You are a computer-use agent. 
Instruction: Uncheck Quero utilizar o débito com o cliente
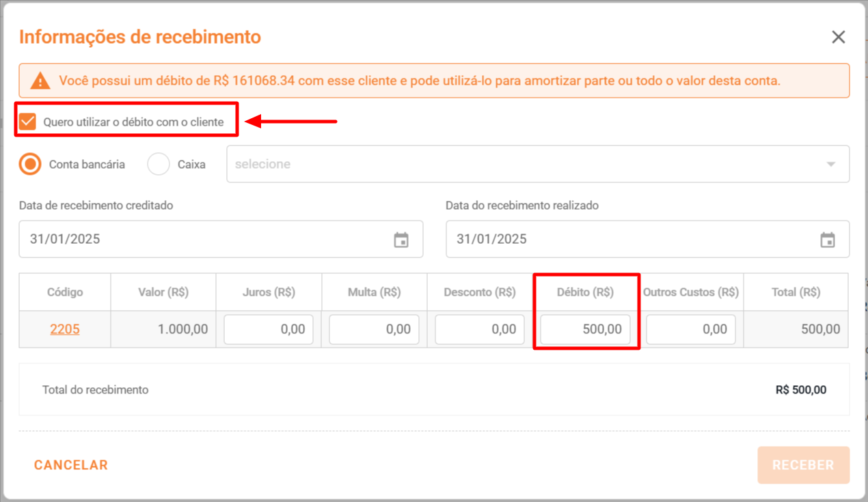(28, 122)
